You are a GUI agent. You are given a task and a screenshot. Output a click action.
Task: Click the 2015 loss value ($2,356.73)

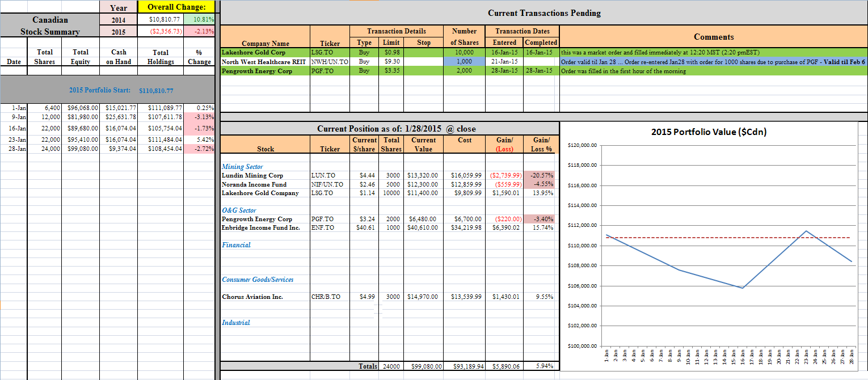(161, 31)
